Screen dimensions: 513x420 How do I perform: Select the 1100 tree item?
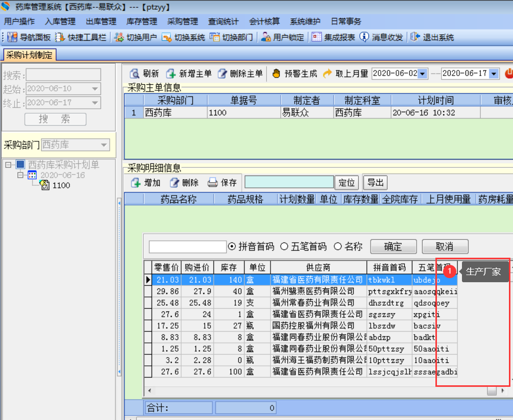coord(61,185)
